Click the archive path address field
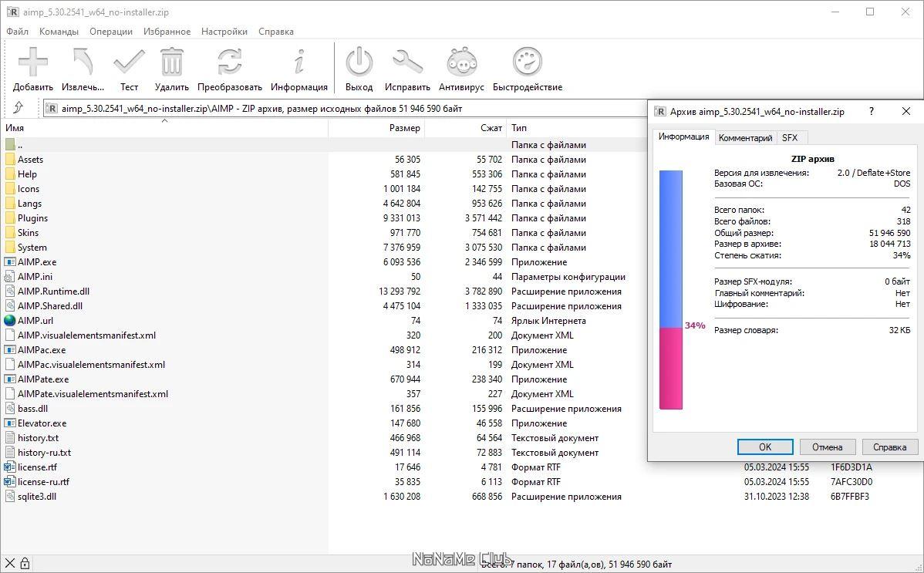Image resolution: width=924 pixels, height=573 pixels. [345, 109]
